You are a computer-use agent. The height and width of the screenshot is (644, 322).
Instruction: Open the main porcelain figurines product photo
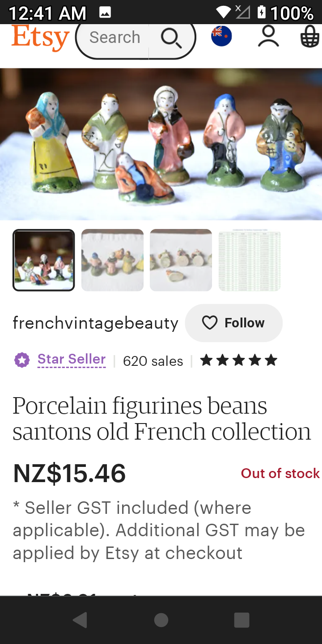coord(161,144)
